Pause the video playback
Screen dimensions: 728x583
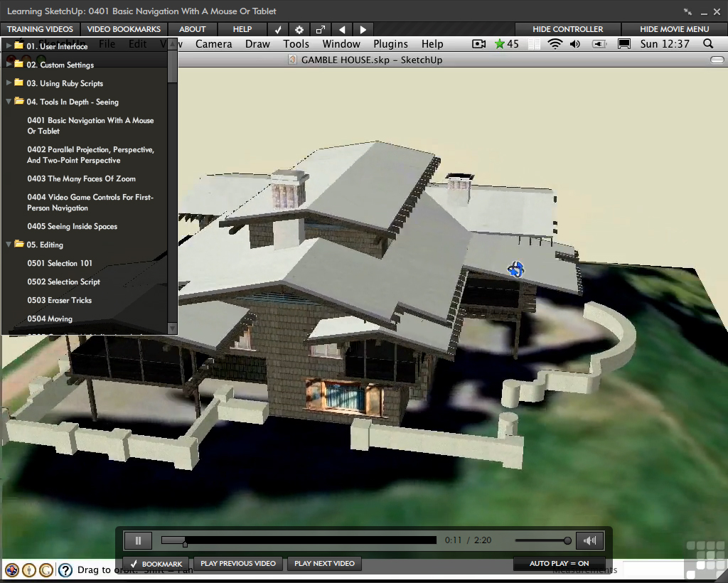(138, 540)
